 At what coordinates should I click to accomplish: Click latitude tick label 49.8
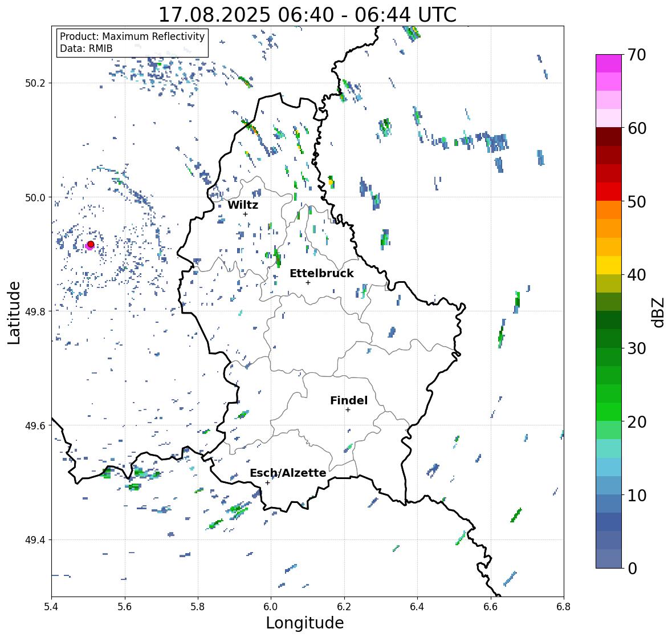point(35,311)
